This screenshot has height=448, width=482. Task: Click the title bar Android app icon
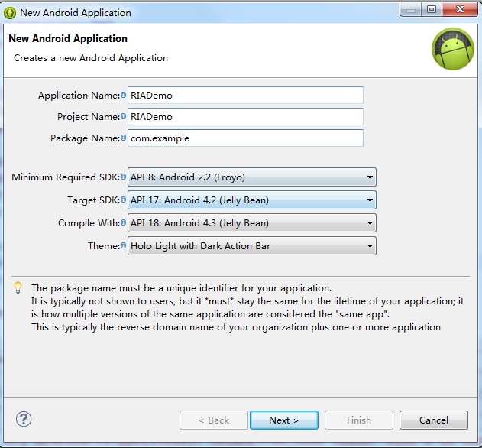[10, 13]
